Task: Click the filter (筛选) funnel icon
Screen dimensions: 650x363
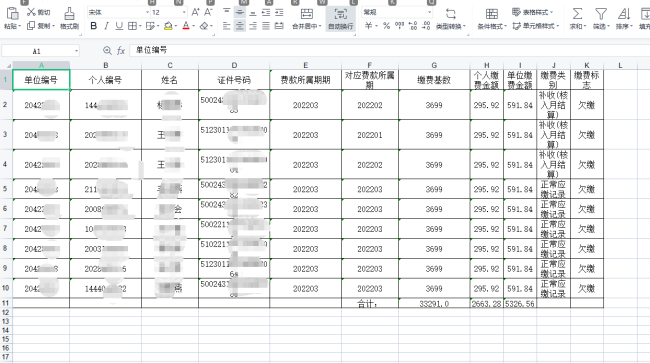Action: tap(601, 14)
